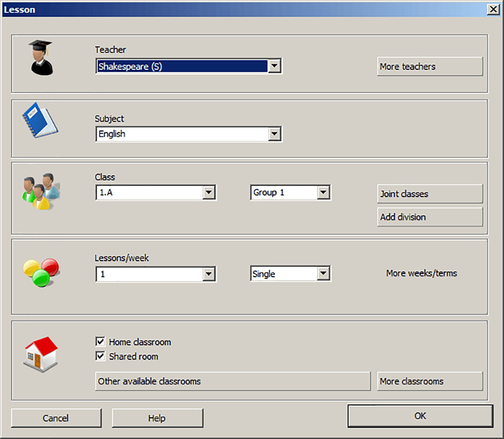Open the Teacher dropdown arrow
504x439 pixels.
click(x=274, y=66)
